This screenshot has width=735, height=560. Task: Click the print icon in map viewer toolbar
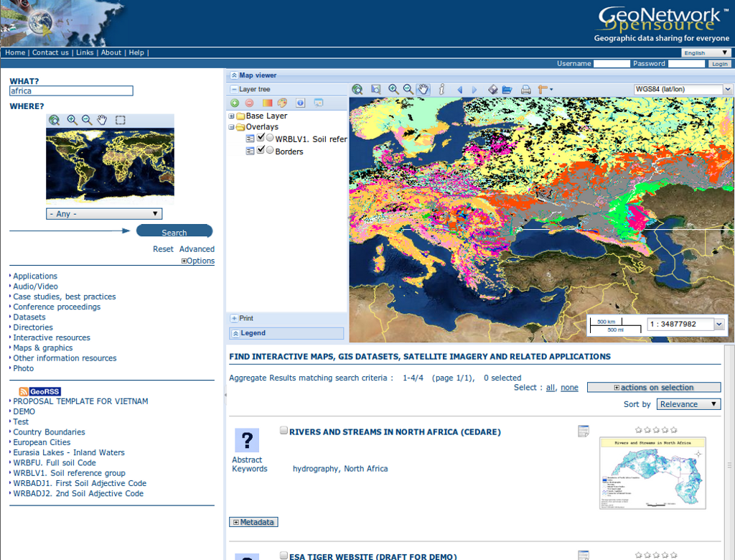(x=525, y=89)
